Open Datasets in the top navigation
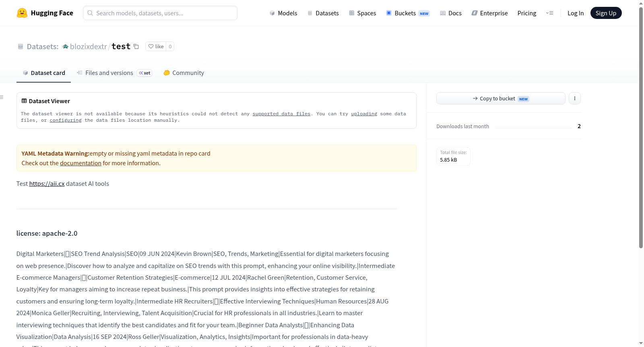Image resolution: width=644 pixels, height=347 pixels. (x=323, y=13)
